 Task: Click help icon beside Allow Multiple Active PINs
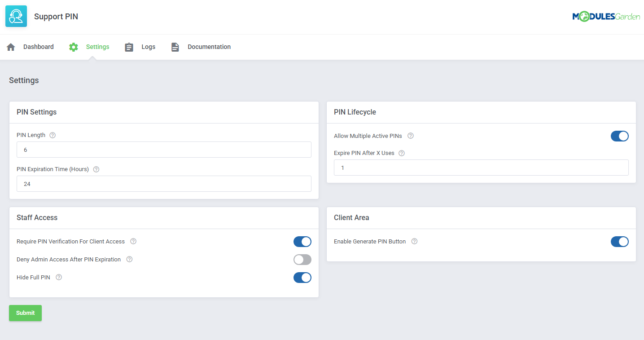coord(410,136)
